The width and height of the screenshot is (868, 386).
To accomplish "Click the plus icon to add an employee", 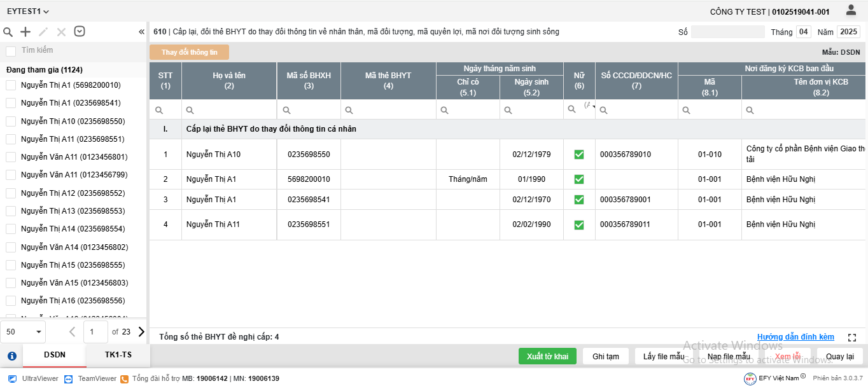I will pyautogui.click(x=25, y=32).
